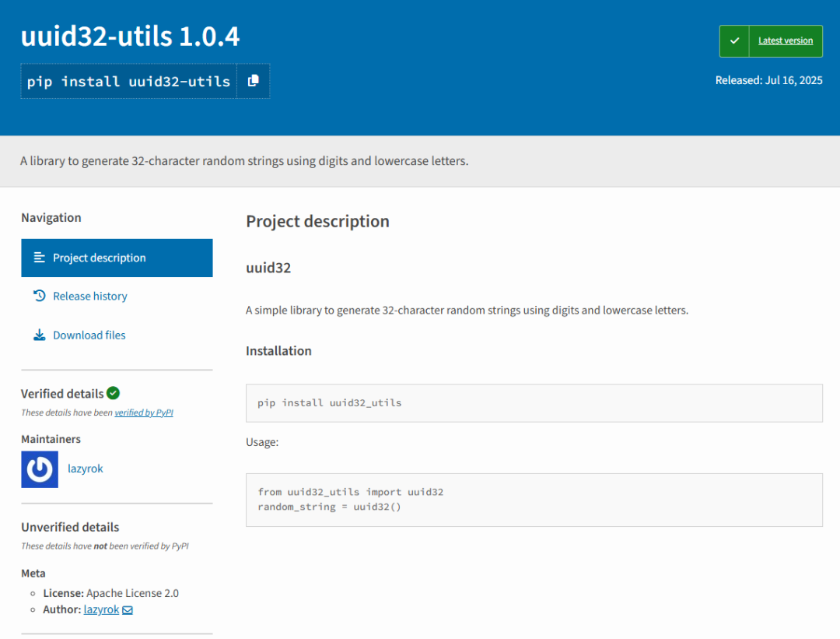Click the 'pip install uuid32_utils' code block

tap(534, 403)
